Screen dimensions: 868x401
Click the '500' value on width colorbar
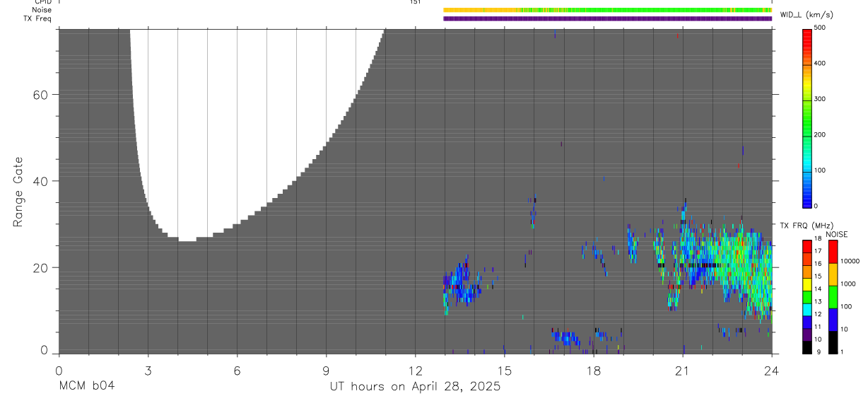click(x=821, y=28)
